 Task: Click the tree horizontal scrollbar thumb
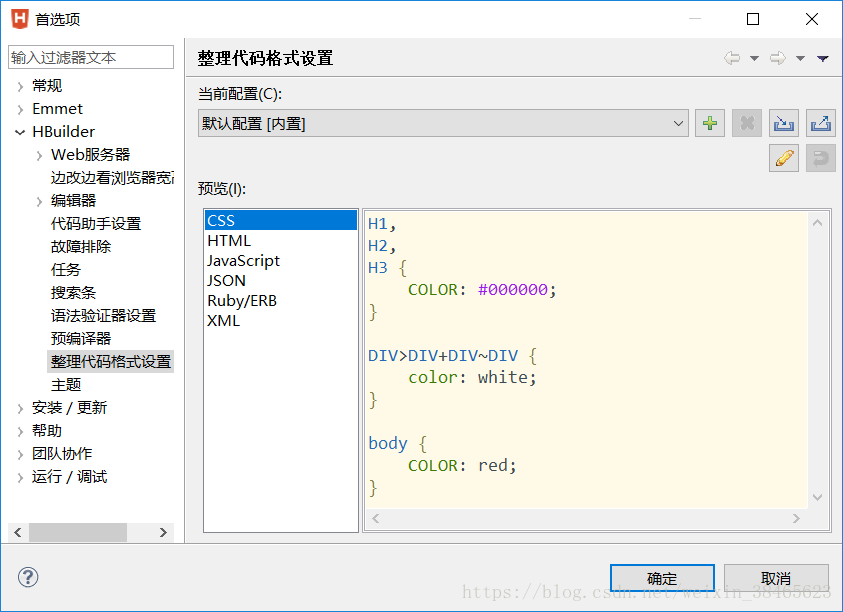[x=78, y=532]
